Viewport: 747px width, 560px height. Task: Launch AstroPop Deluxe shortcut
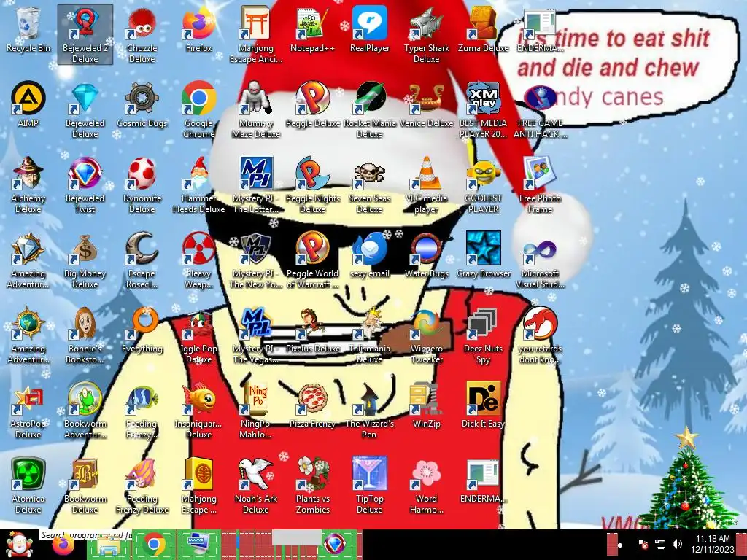pos(28,411)
